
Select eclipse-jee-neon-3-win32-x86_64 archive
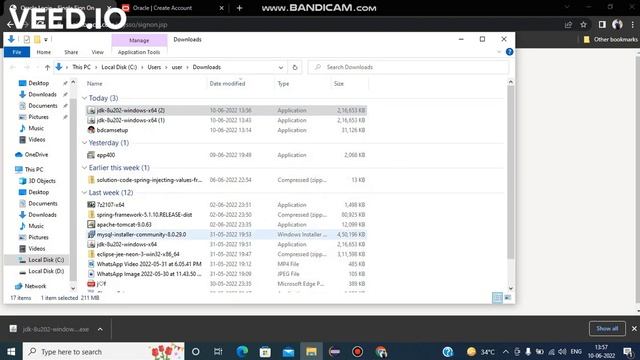[x=227, y=254]
